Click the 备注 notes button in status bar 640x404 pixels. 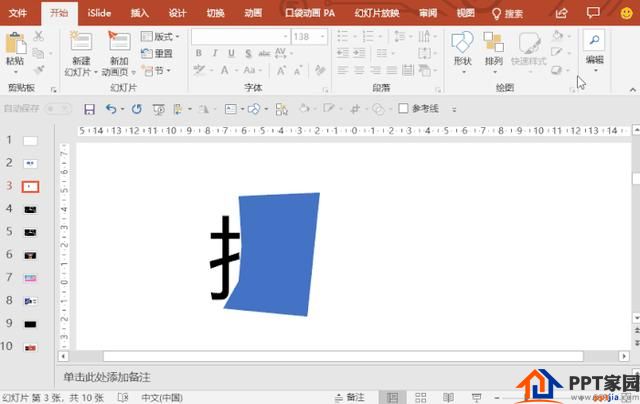point(349,397)
